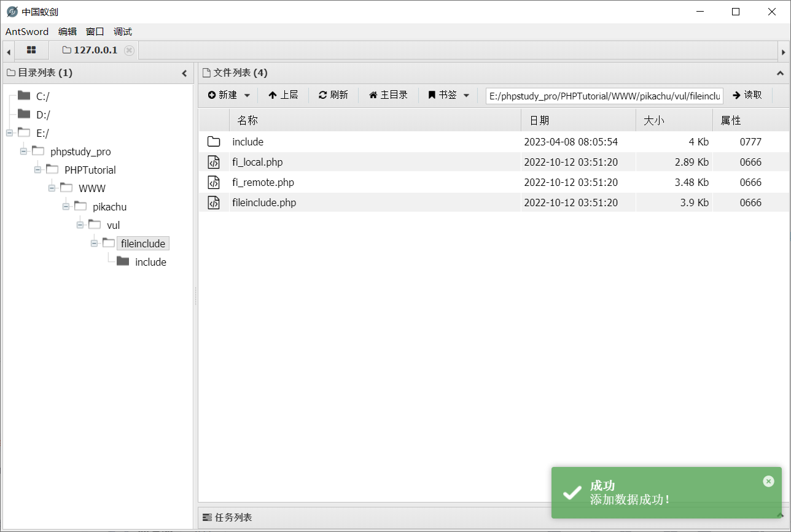
Task: Jump to the home directory with 主目录
Action: click(x=388, y=95)
